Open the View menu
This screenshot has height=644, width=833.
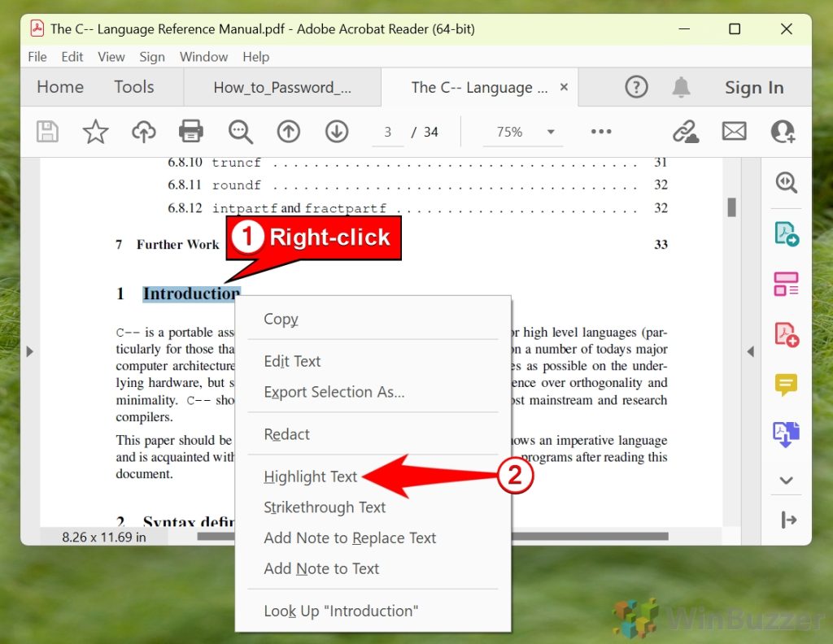[x=111, y=57]
